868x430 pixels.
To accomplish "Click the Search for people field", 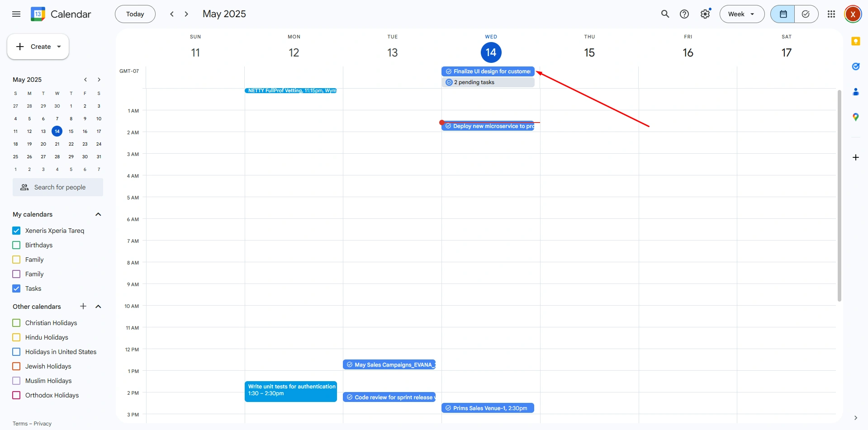I will point(58,187).
